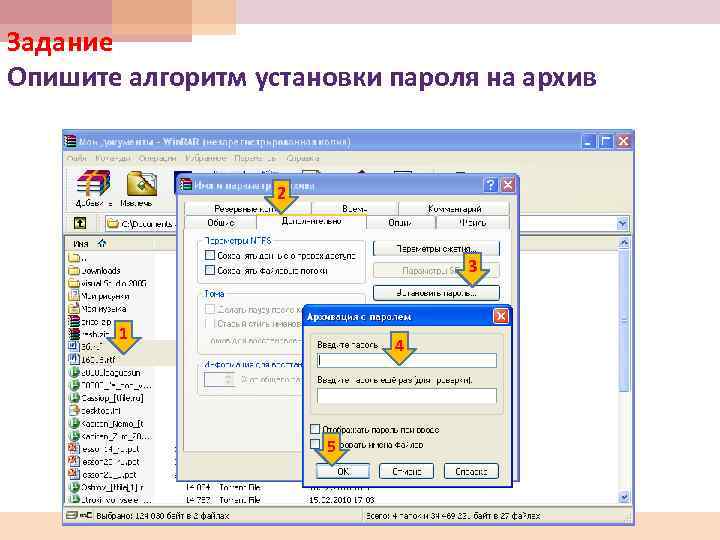The image size is (720, 540).
Task: Switch to the Время tab
Action: coord(354,209)
